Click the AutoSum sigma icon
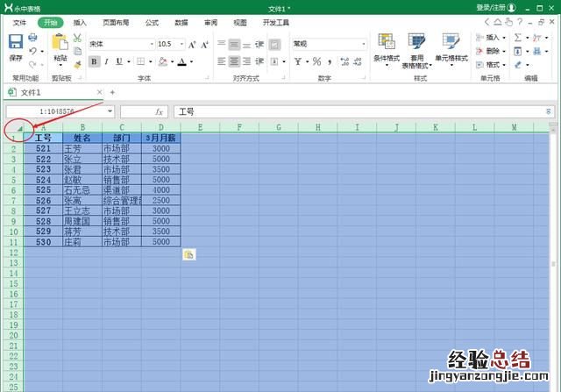The image size is (561, 392). [518, 38]
